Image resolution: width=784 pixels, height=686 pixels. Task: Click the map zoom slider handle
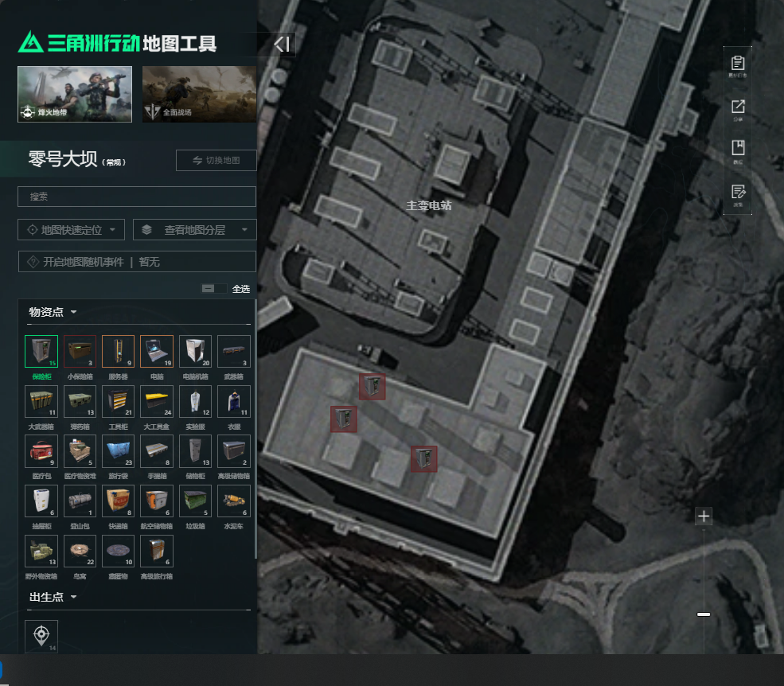[704, 614]
